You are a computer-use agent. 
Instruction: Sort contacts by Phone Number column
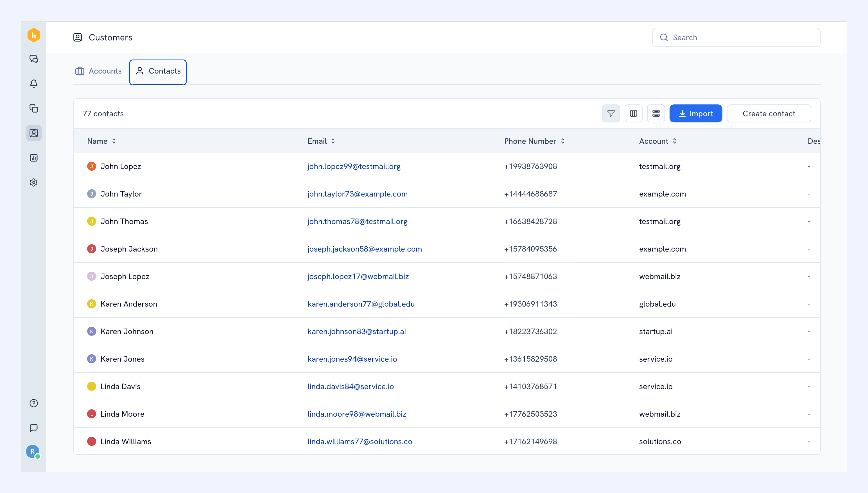(x=534, y=141)
